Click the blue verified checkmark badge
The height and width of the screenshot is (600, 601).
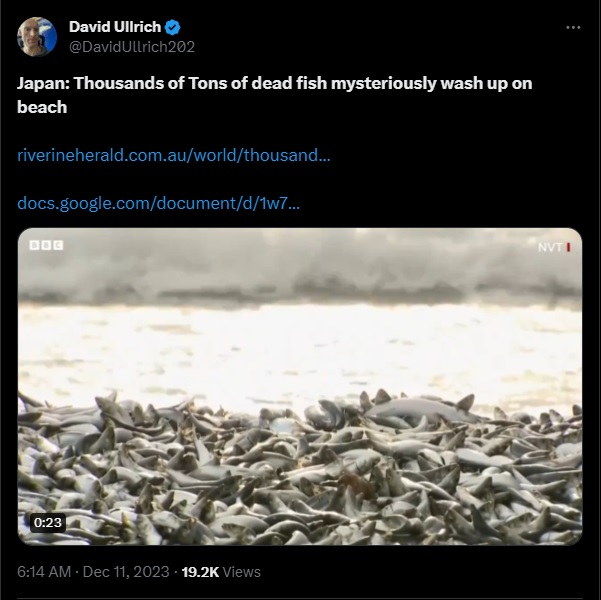point(172,27)
